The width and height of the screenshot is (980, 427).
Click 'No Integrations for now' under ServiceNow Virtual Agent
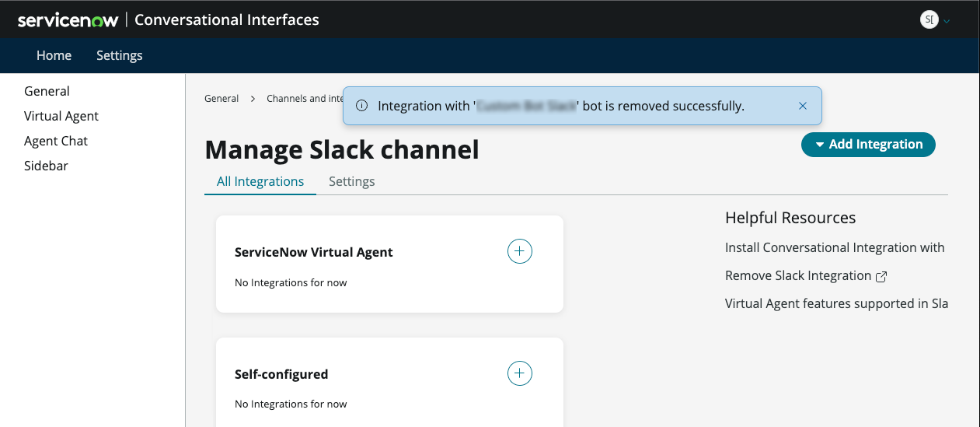(x=291, y=282)
